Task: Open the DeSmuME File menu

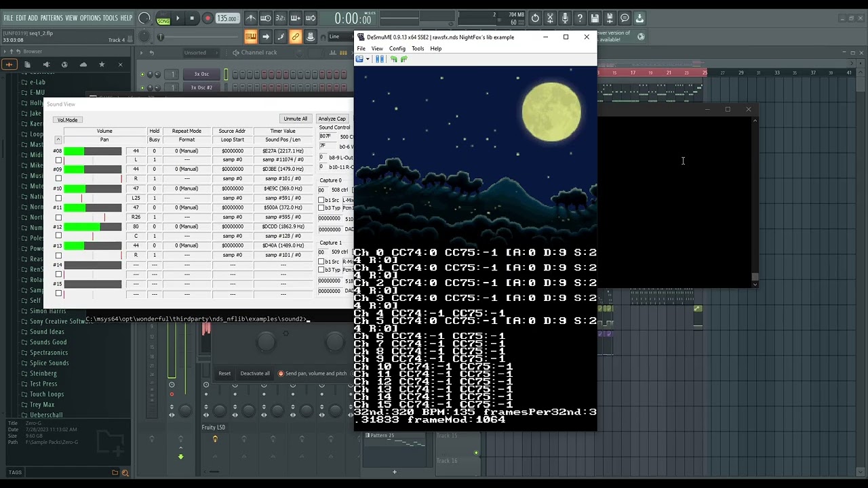Action: pyautogui.click(x=361, y=49)
